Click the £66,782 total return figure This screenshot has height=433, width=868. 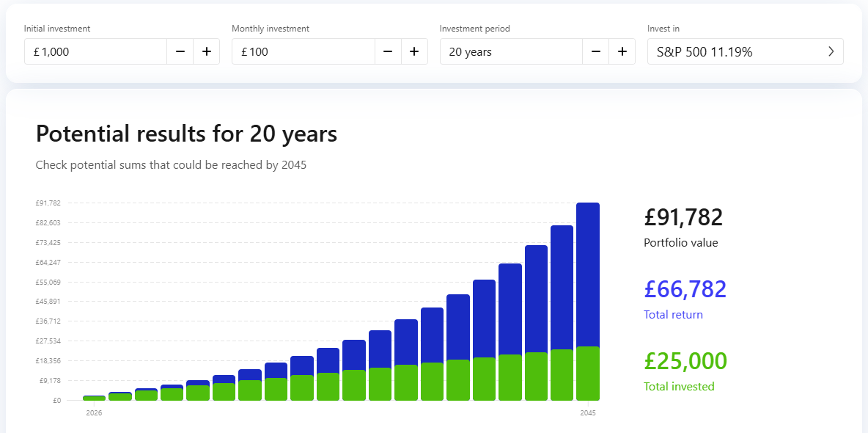(x=685, y=289)
